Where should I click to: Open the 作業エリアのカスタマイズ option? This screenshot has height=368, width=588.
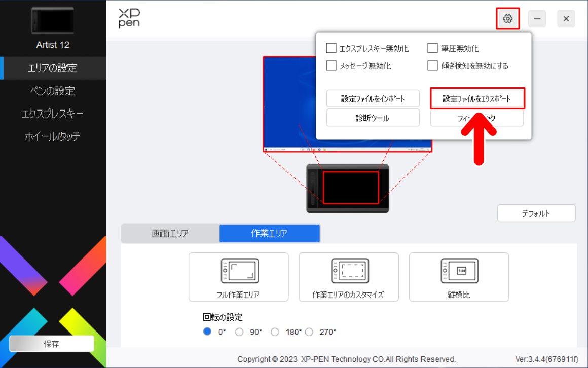pyautogui.click(x=348, y=277)
